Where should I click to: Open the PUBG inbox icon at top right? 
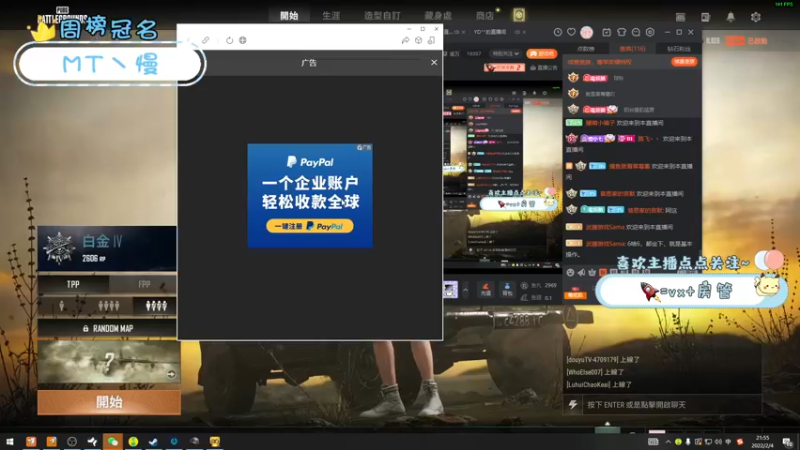click(x=681, y=17)
